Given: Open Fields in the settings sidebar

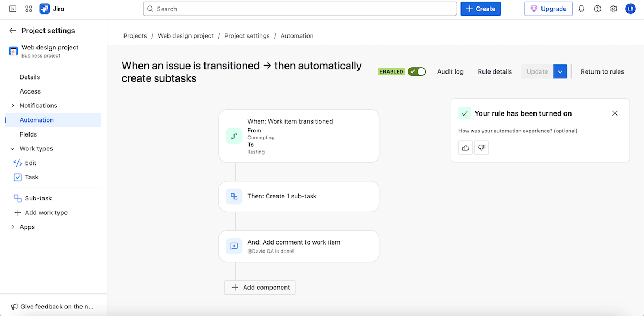Looking at the screenshot, I should point(28,134).
